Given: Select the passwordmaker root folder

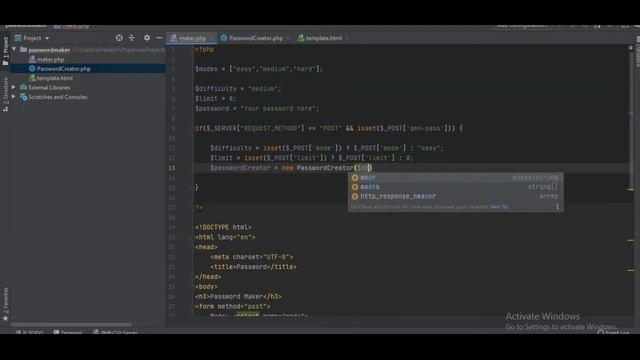Looking at the screenshot, I should click(x=49, y=50).
